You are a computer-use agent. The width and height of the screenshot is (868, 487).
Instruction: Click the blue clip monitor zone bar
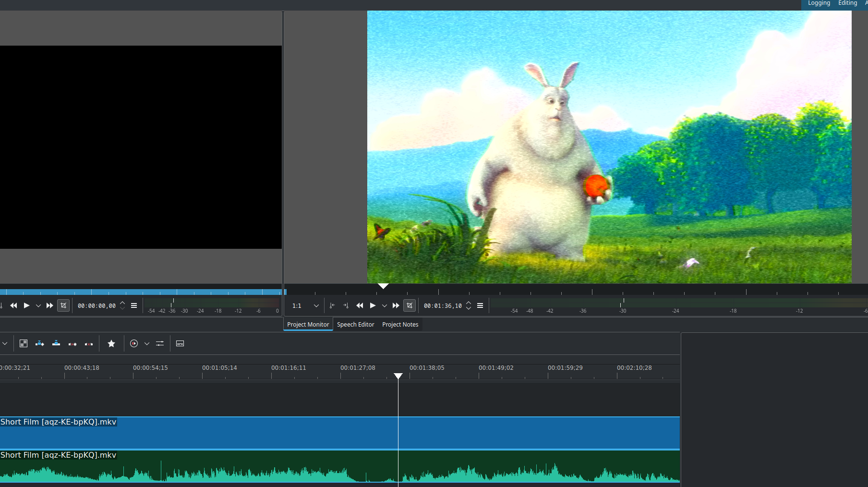pos(142,292)
